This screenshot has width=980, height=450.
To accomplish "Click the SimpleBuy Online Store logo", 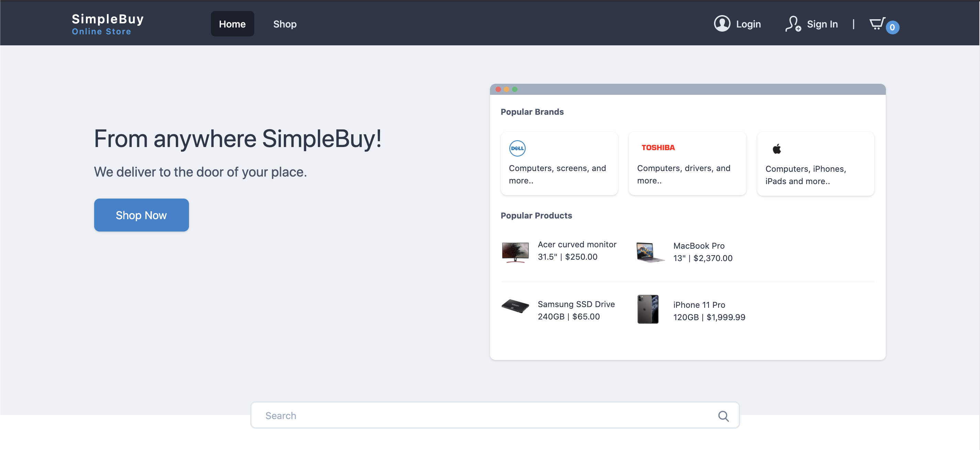I will click(108, 24).
